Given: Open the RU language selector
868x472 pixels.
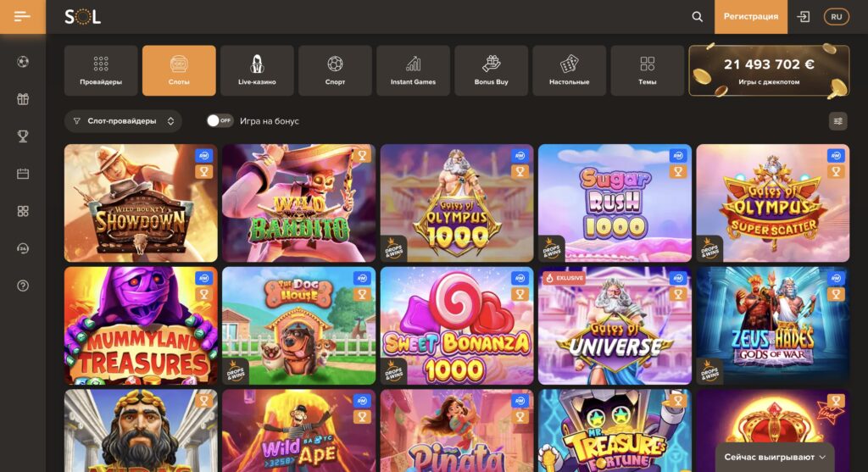Looking at the screenshot, I should (837, 17).
